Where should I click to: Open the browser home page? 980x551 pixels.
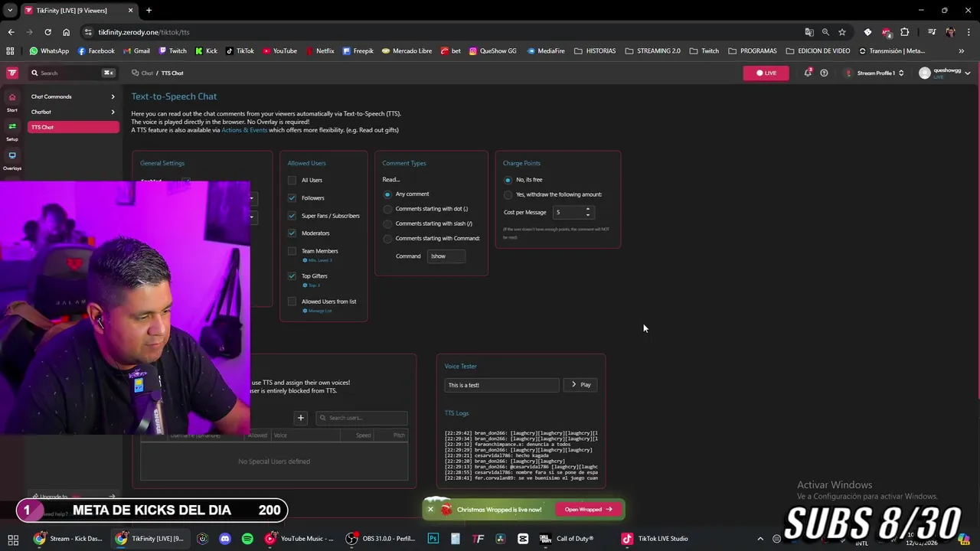tap(66, 32)
